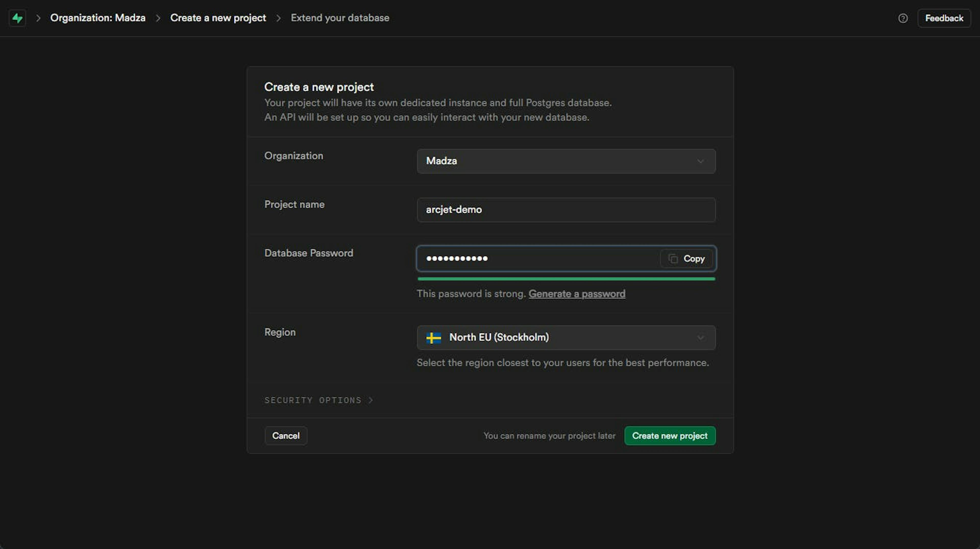Click the Supabase lightning bolt logo

[x=18, y=18]
